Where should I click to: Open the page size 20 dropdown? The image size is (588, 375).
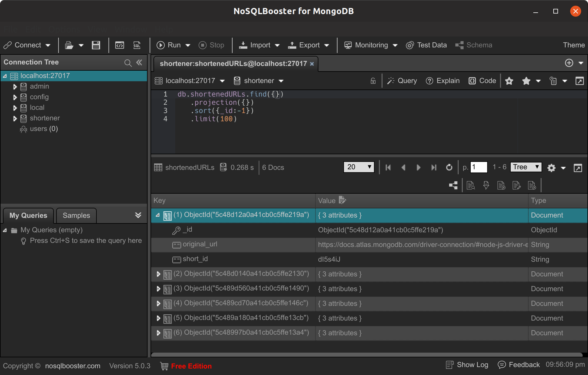(359, 167)
